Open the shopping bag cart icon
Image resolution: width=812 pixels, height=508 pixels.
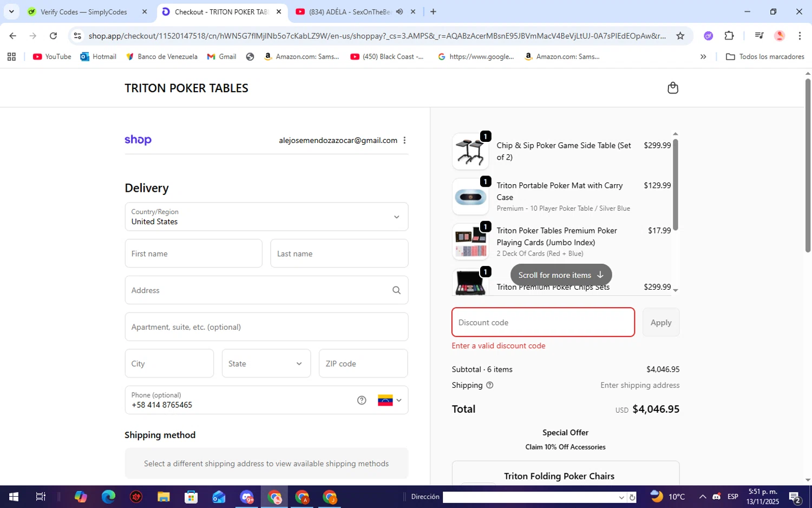672,88
